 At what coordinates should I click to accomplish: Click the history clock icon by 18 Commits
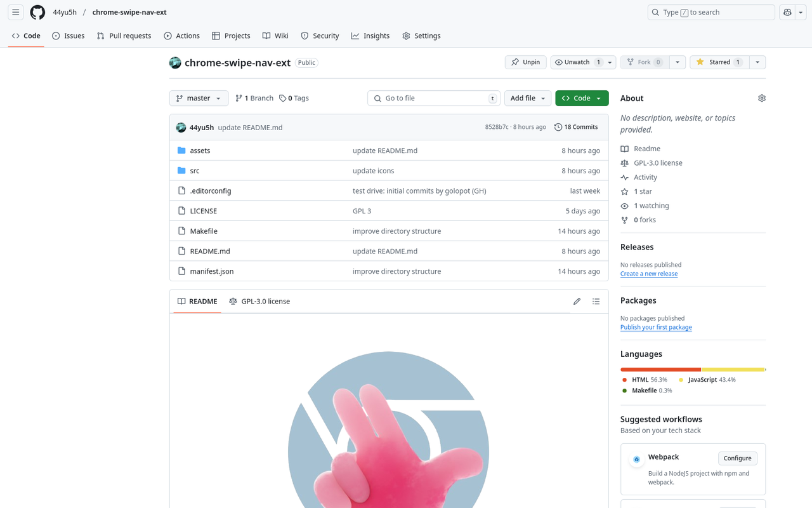558,128
